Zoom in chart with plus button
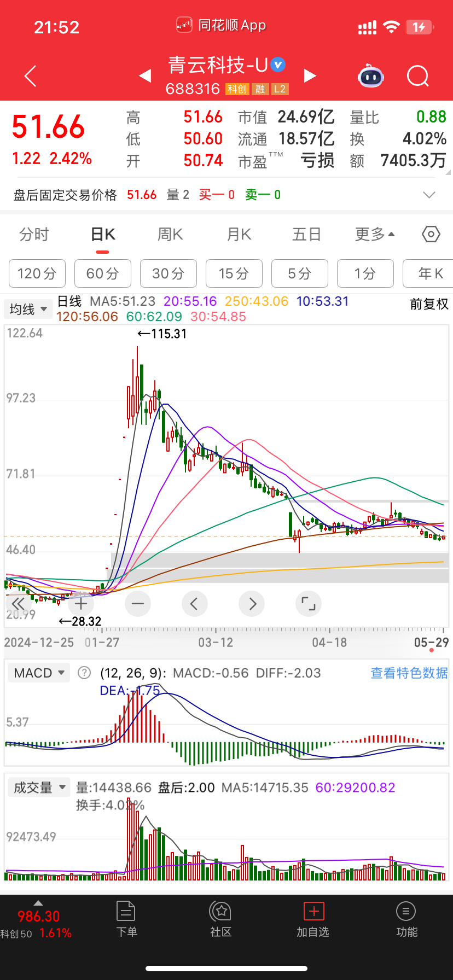Screen dimensions: 453x980 (x=81, y=604)
